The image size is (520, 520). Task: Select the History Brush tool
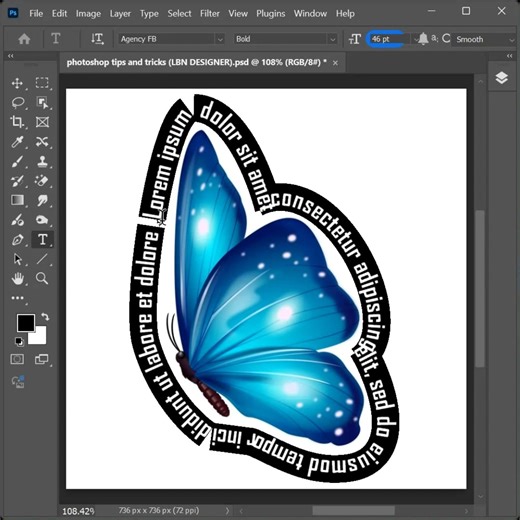17,181
